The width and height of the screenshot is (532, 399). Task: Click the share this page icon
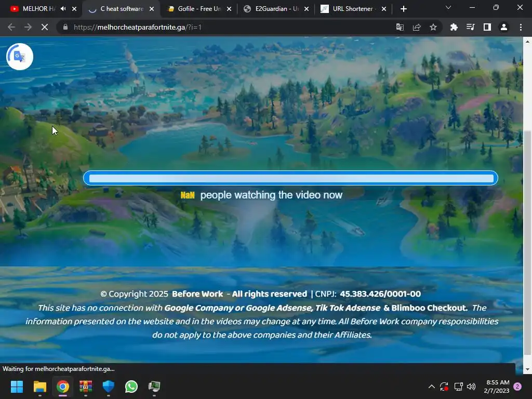(x=417, y=27)
